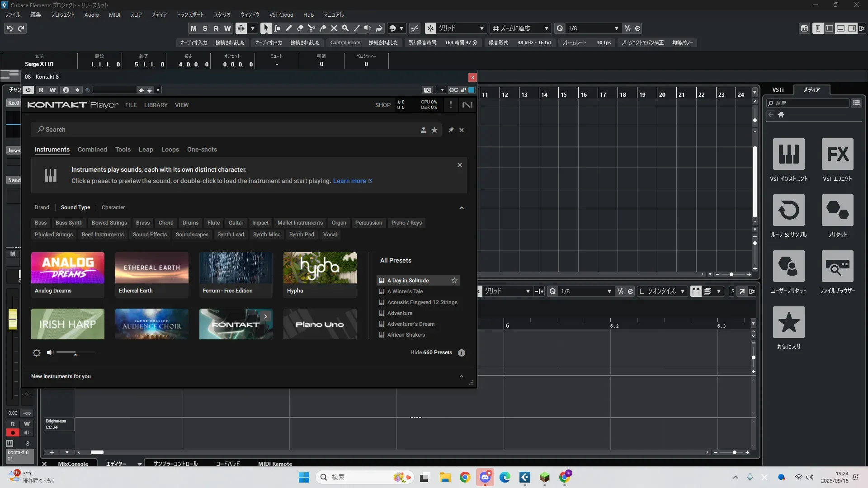The width and height of the screenshot is (868, 488).
Task: Click the Kontakt favorites star filter
Action: pos(434,130)
